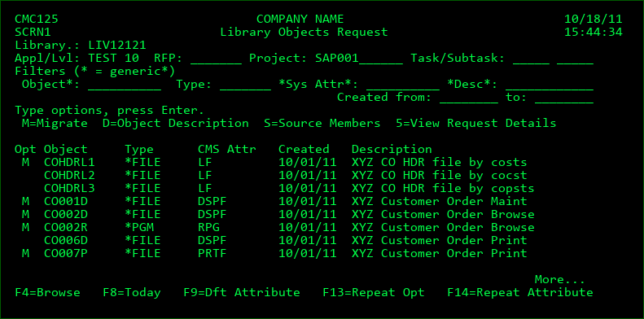Select object name CO001D

point(66,202)
